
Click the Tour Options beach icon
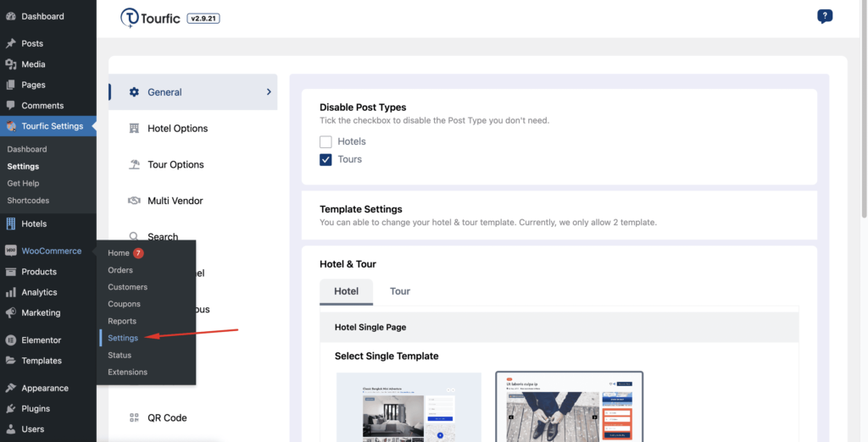(x=134, y=164)
